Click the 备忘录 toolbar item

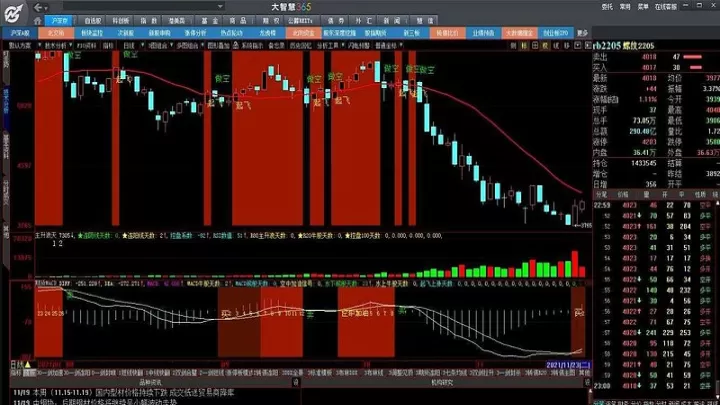(x=276, y=45)
